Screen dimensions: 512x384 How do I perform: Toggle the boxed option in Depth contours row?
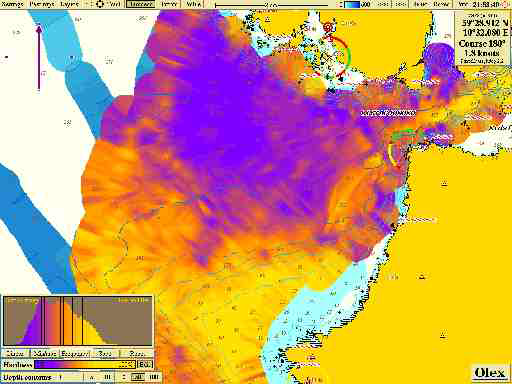[137, 377]
